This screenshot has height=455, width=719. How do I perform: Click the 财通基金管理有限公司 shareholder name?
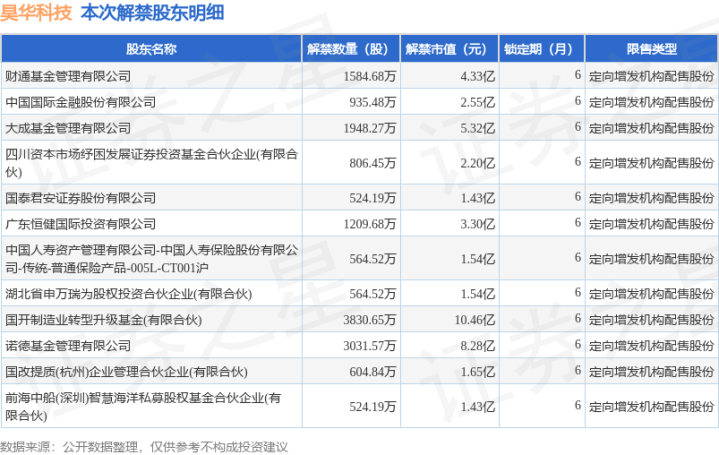click(68, 76)
